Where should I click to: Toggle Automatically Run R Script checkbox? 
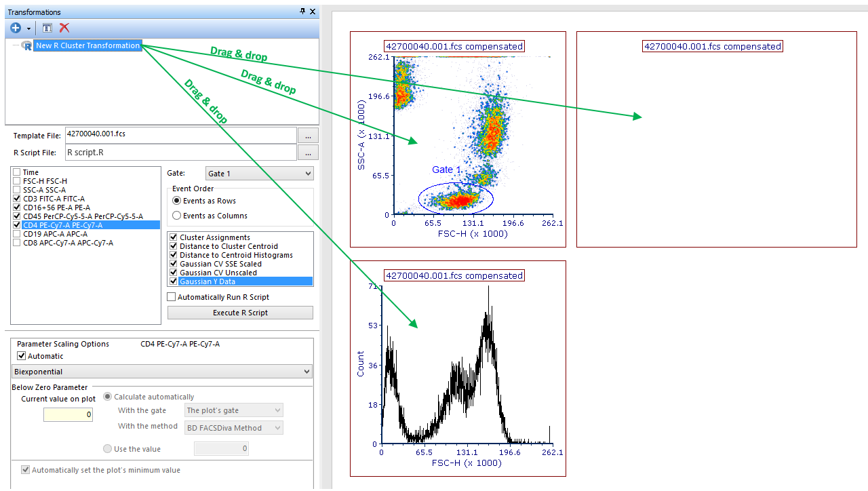point(172,297)
